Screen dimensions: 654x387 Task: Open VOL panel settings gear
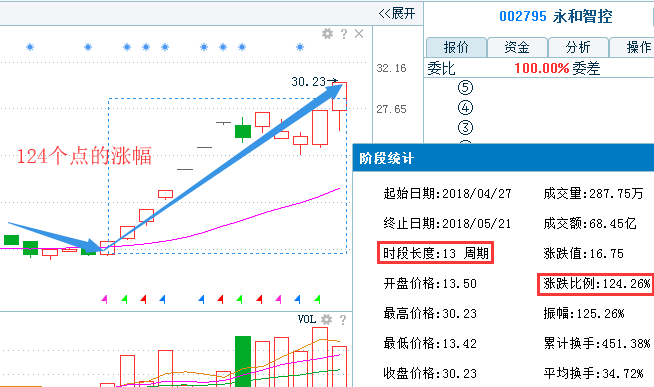[327, 319]
